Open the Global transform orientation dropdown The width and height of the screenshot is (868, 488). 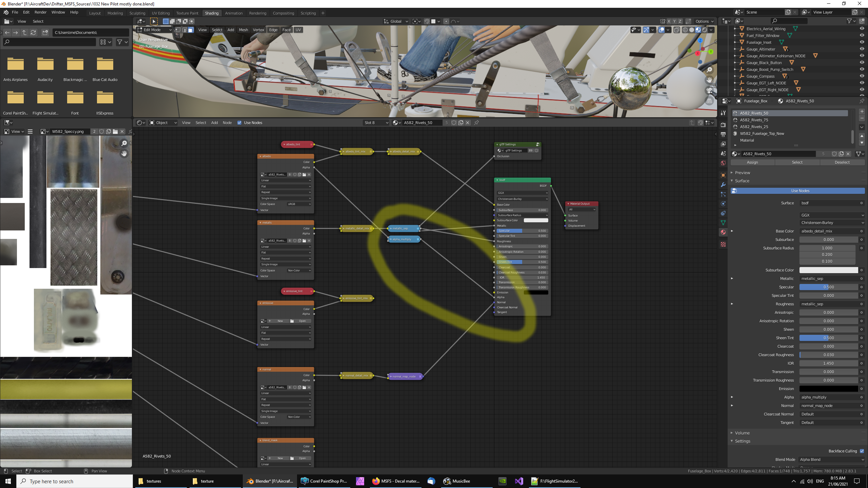point(396,21)
